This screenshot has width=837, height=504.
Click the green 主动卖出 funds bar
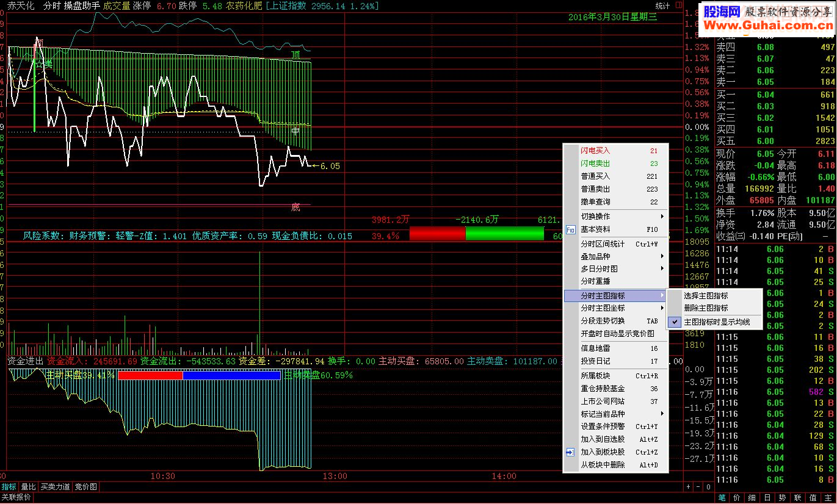(x=504, y=233)
